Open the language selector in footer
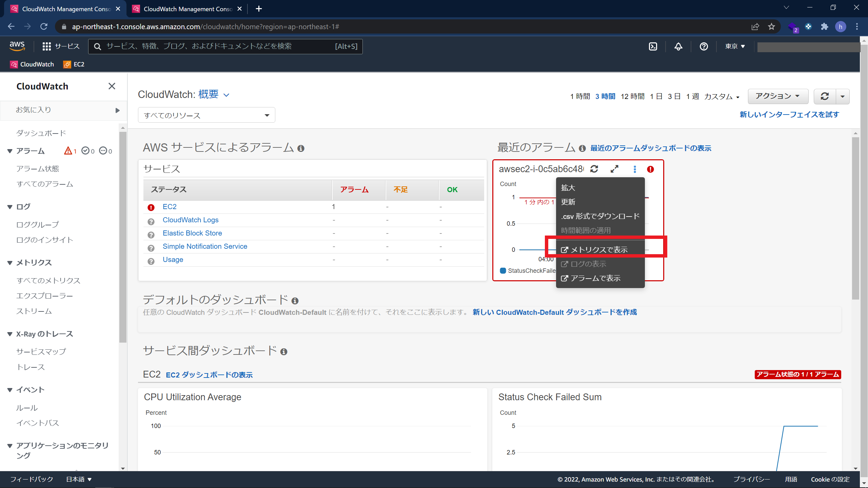The image size is (868, 488). point(79,479)
